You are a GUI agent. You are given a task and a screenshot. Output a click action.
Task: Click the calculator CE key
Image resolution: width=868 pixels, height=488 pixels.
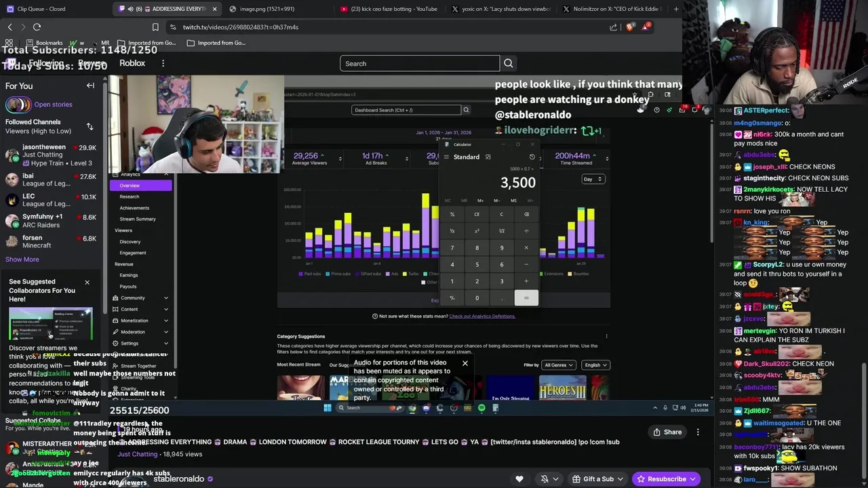click(477, 214)
